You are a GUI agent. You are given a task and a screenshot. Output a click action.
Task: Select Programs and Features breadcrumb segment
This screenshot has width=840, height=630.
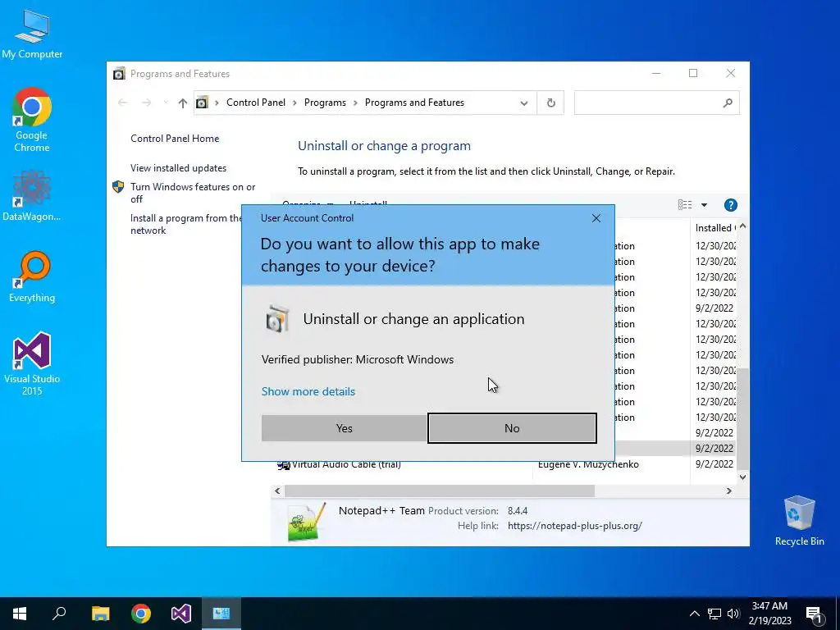(414, 103)
